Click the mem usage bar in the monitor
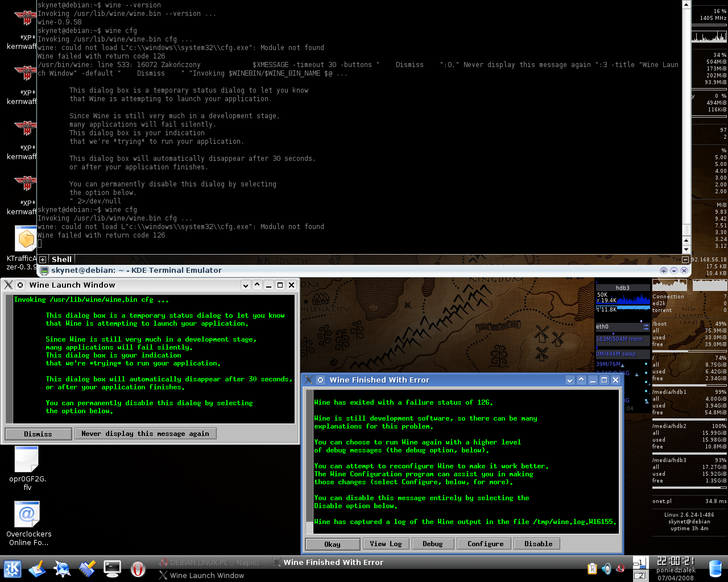Image resolution: width=728 pixels, height=582 pixels. 622,339
